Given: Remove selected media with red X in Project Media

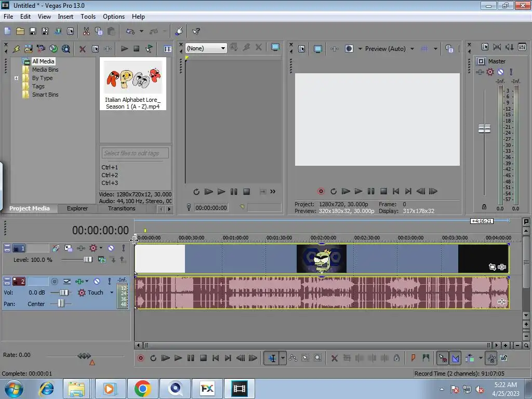Looking at the screenshot, I should (82, 49).
